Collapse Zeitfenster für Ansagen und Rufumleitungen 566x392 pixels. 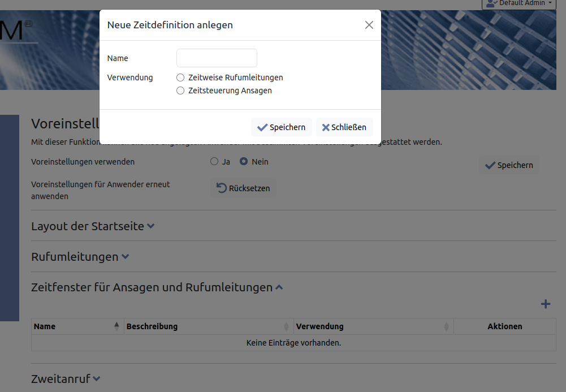(x=279, y=287)
